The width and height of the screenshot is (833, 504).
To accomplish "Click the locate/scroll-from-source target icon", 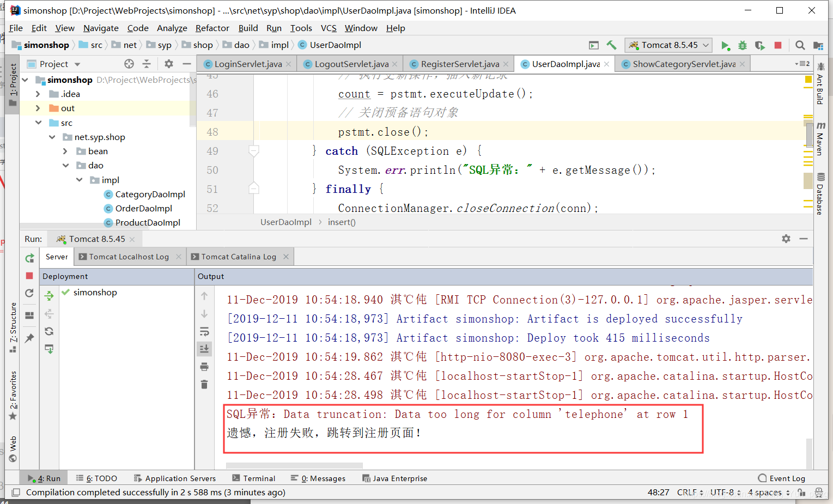I will click(129, 64).
